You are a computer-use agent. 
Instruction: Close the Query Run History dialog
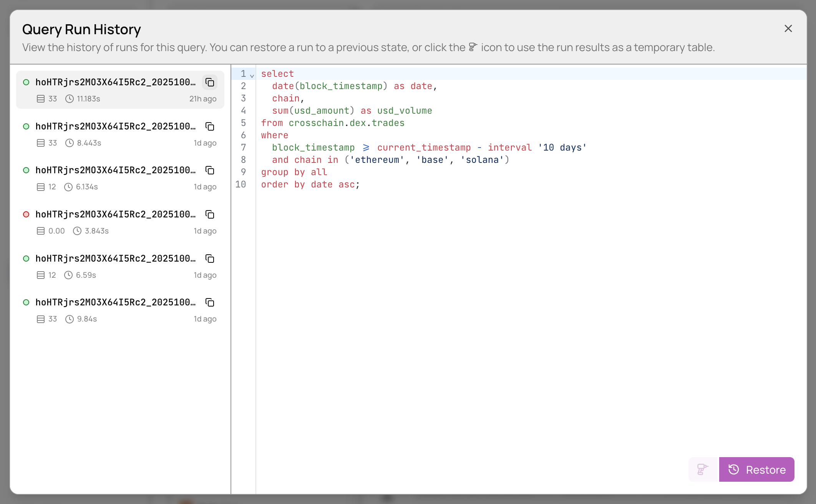pos(788,29)
